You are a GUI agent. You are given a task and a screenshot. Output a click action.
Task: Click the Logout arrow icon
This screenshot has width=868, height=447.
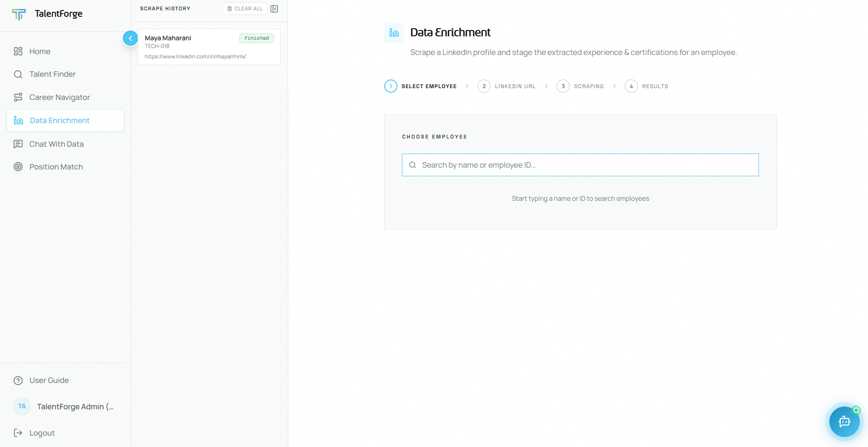point(18,433)
